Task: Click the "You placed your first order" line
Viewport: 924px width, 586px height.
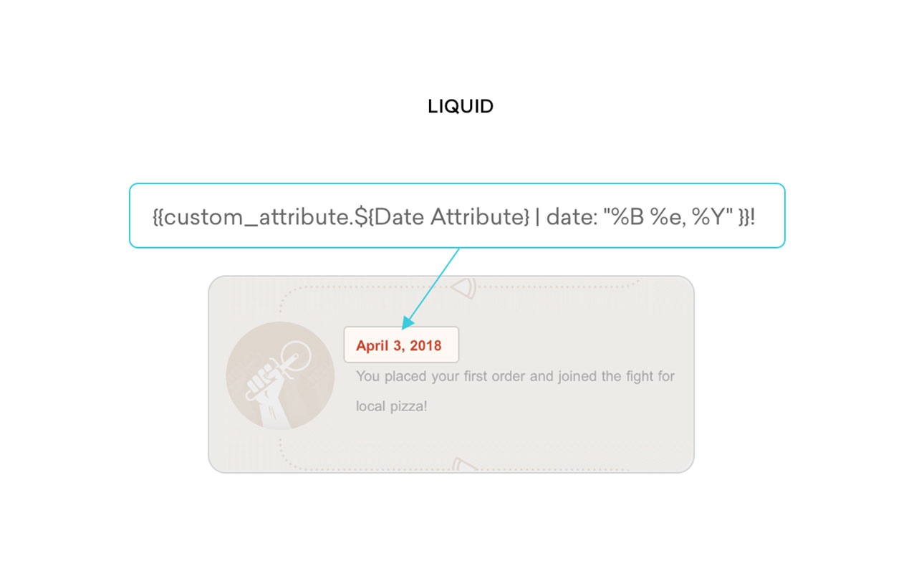Action: pos(515,376)
